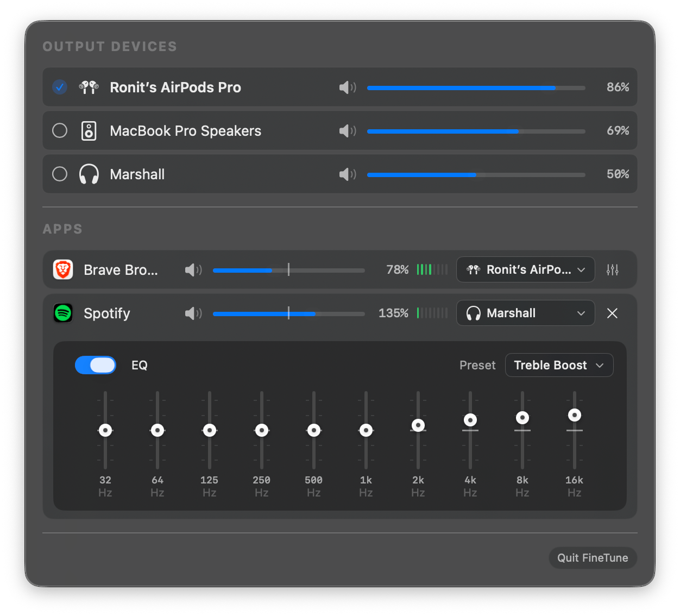Screen dimensions: 680x616
Task: Click the Spotify app name
Action: [107, 313]
